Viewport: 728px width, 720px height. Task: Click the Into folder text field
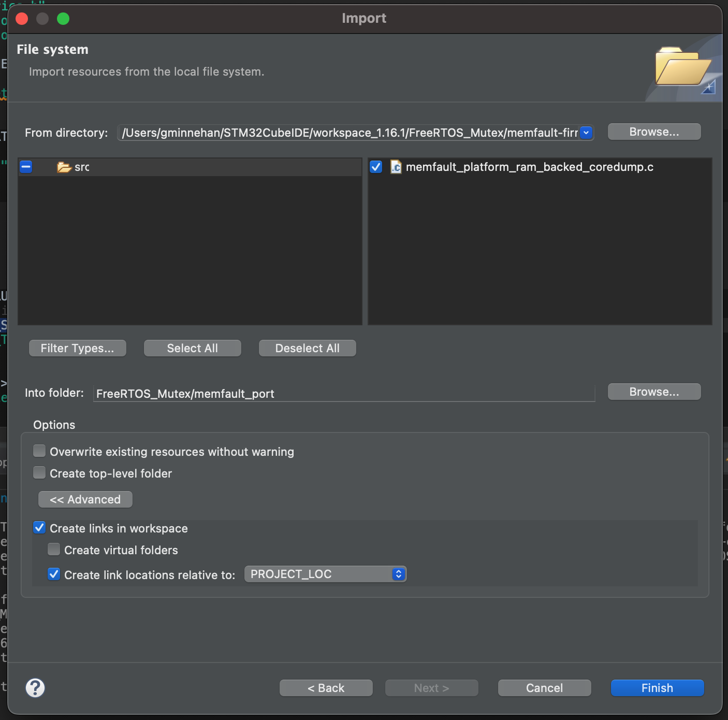[344, 394]
